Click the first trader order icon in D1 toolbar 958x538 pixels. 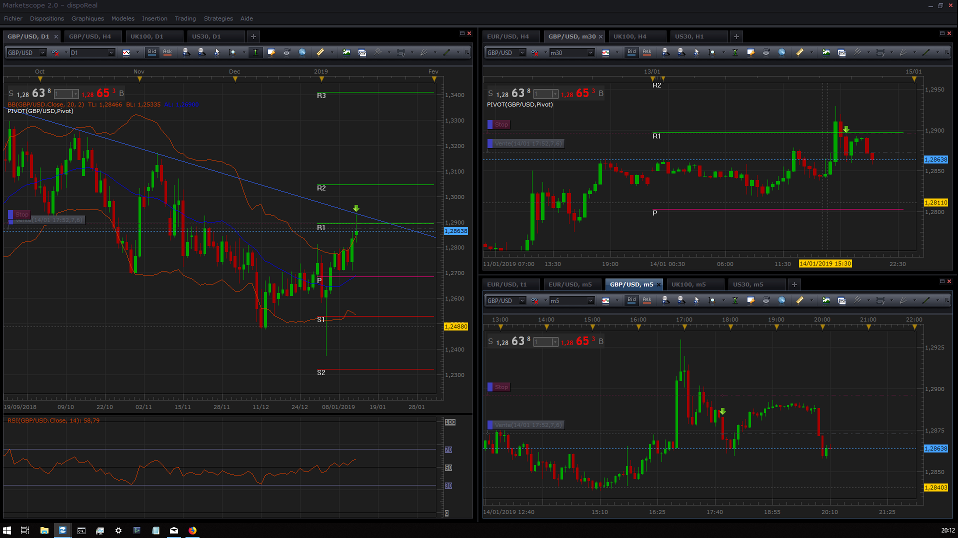pyautogui.click(x=186, y=53)
